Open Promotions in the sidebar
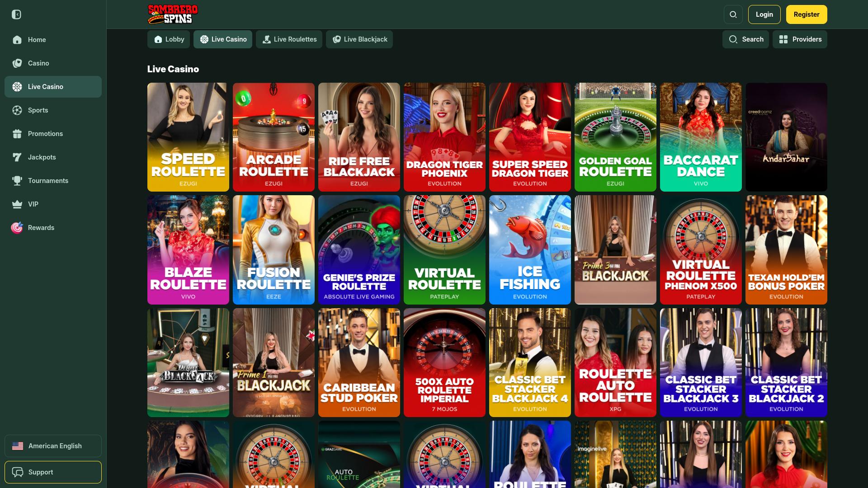Image resolution: width=868 pixels, height=488 pixels. [53, 134]
